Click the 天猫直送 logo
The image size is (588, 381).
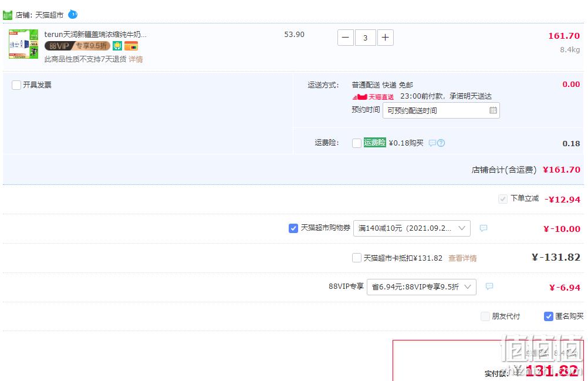(x=373, y=97)
